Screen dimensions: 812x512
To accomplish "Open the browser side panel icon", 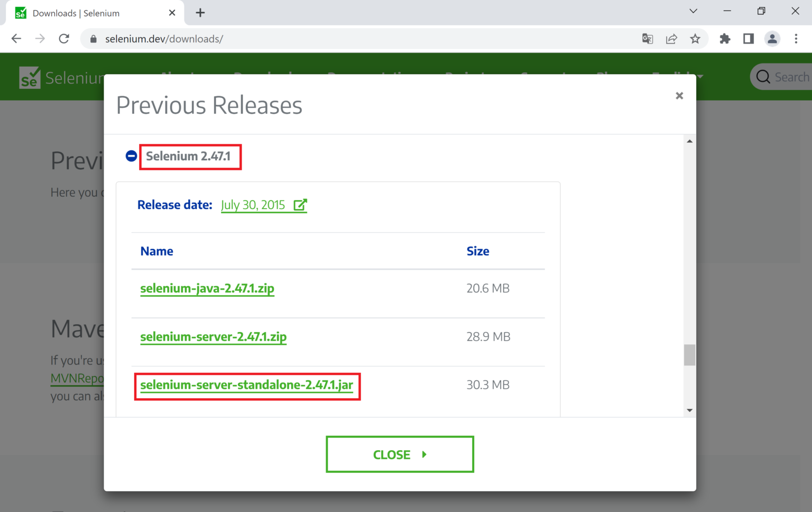I will point(749,39).
